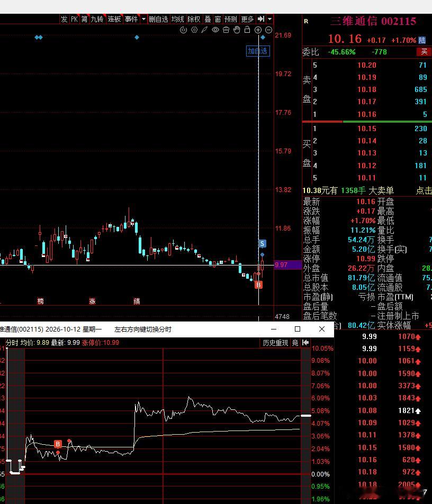Click the circular code icon in chart toolbar
This screenshot has width=432, height=504.
(183, 30)
